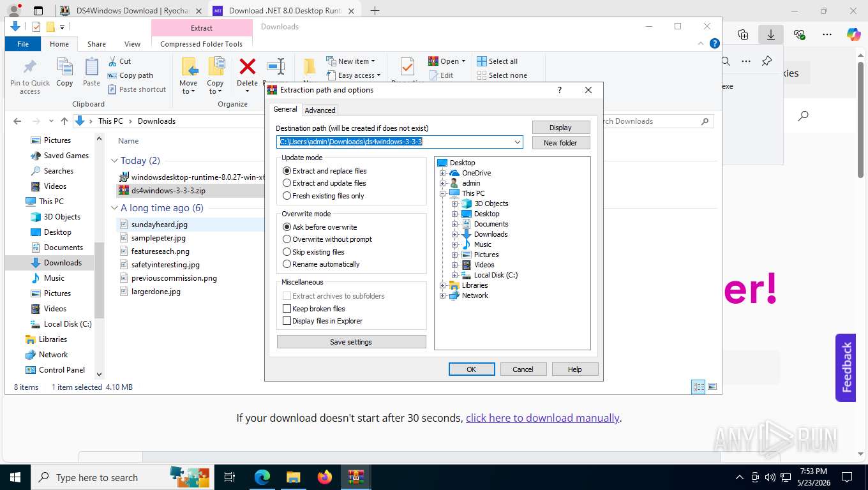Select Downloads in dialog folder tree
Viewport: 868px width, 490px height.
pyautogui.click(x=491, y=234)
